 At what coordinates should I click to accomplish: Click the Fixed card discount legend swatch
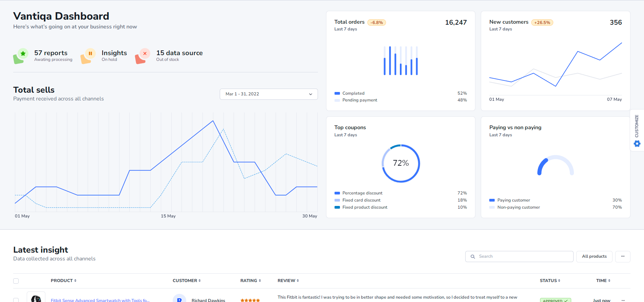pyautogui.click(x=337, y=200)
